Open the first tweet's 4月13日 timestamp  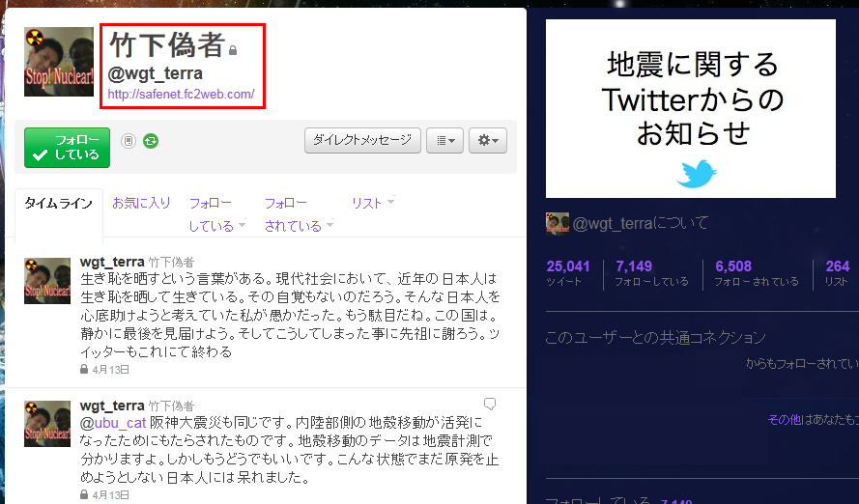pyautogui.click(x=111, y=370)
